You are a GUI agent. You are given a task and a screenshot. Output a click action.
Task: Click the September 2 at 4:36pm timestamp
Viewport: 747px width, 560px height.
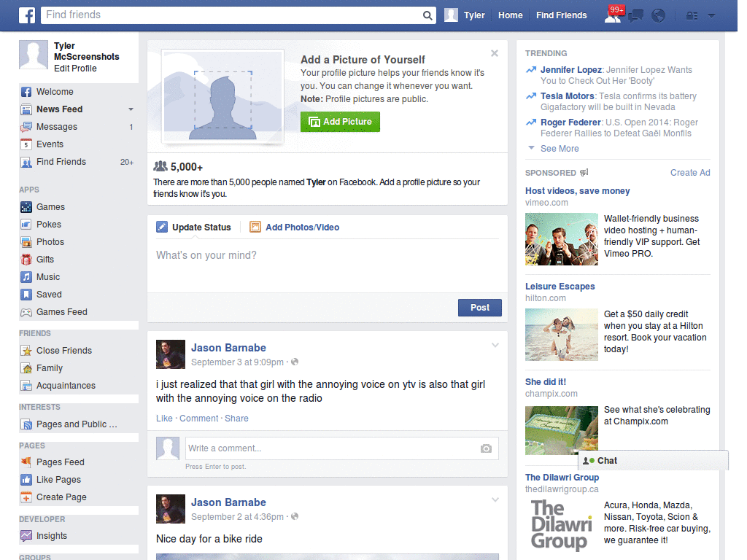click(237, 517)
